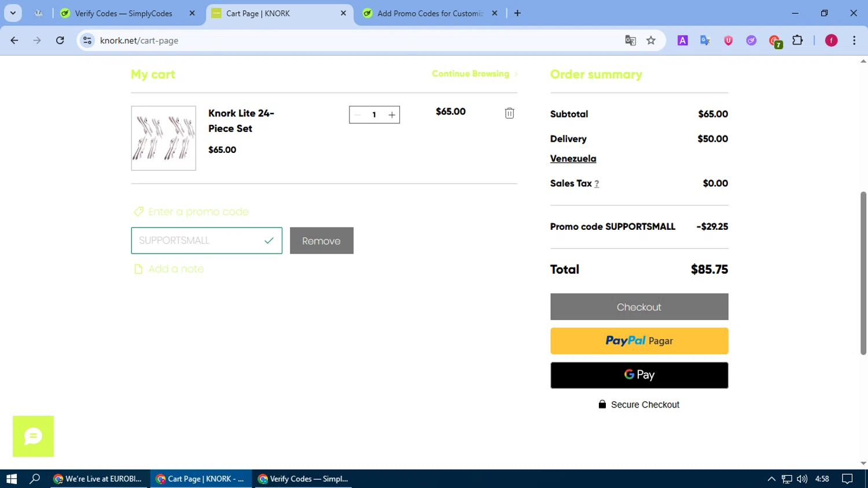Open network icon in system tray
The image size is (868, 488).
click(x=787, y=479)
